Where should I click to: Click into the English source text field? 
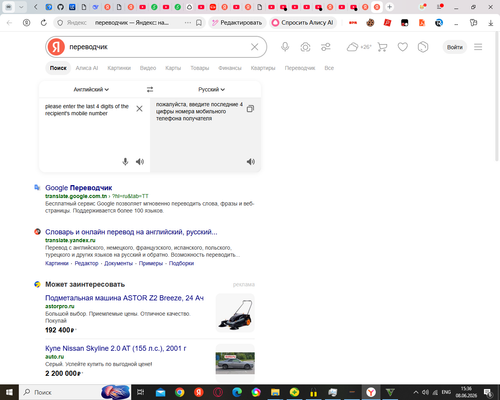87,130
